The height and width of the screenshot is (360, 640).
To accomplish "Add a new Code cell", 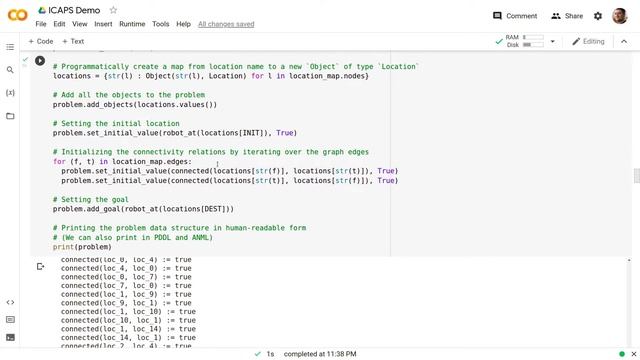I will [x=41, y=41].
